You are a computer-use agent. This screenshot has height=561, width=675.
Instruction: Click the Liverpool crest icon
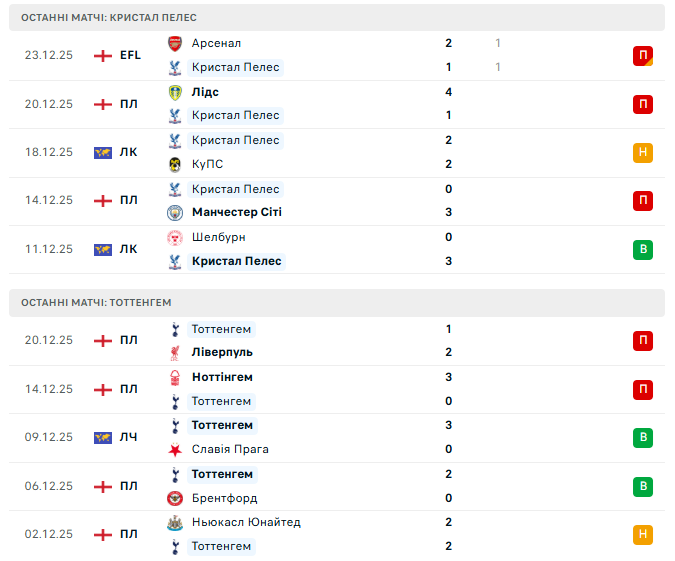[x=175, y=352]
